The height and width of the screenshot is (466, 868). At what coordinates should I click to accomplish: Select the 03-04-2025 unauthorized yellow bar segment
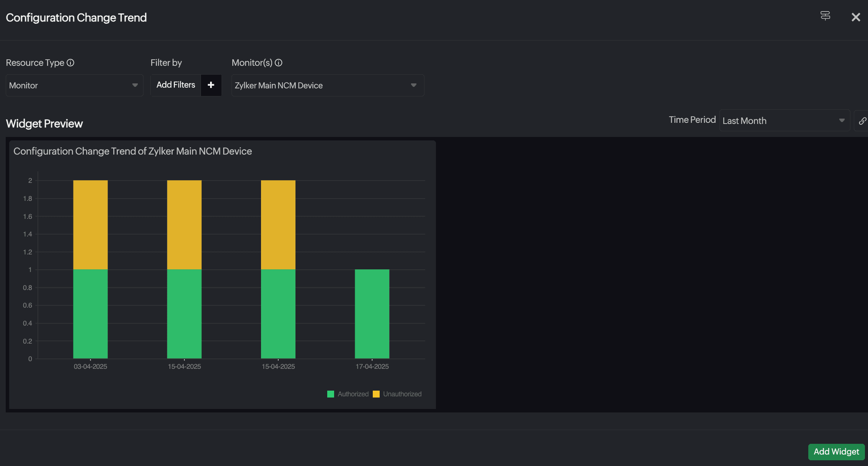pyautogui.click(x=90, y=225)
